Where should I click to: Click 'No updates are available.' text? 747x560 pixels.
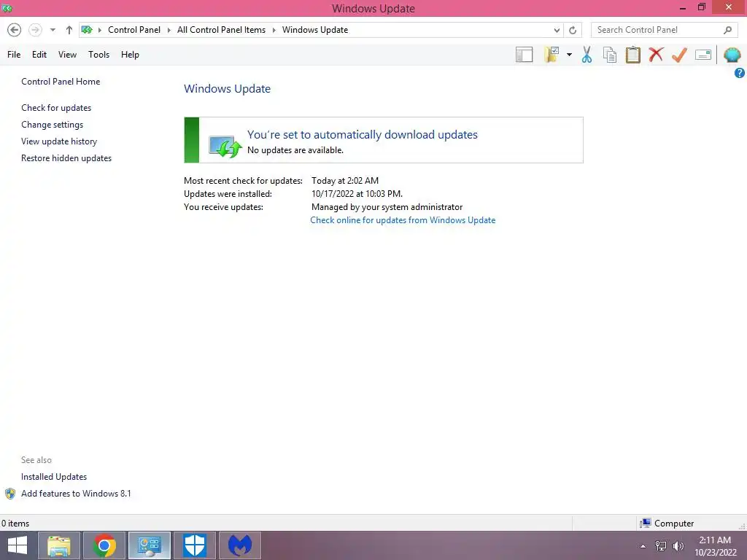295,150
